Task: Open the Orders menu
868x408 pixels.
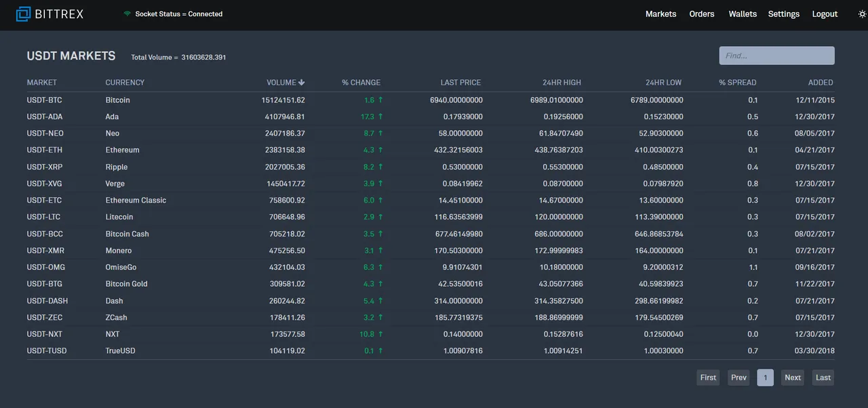Action: pos(702,14)
